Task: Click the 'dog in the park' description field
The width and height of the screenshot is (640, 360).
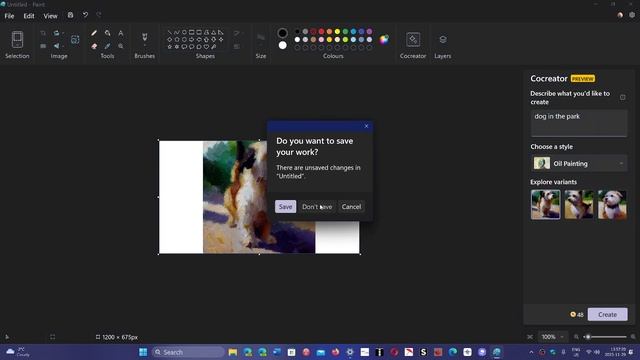Action: (x=579, y=123)
